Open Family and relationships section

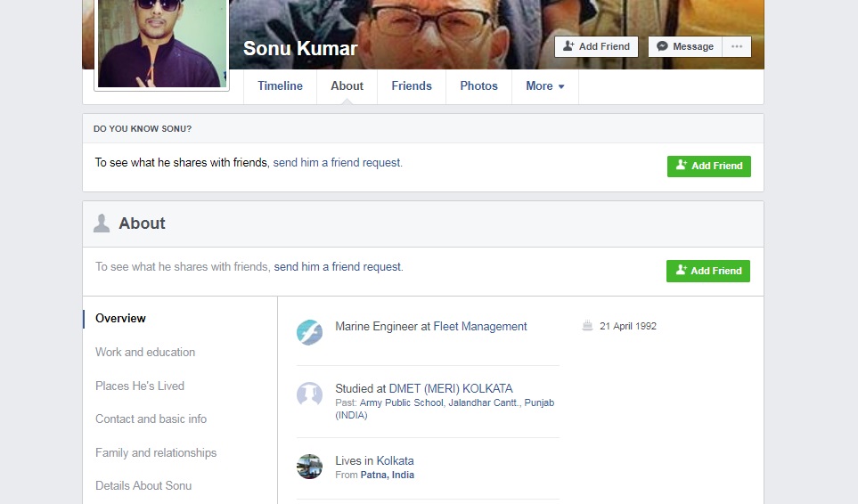156,452
